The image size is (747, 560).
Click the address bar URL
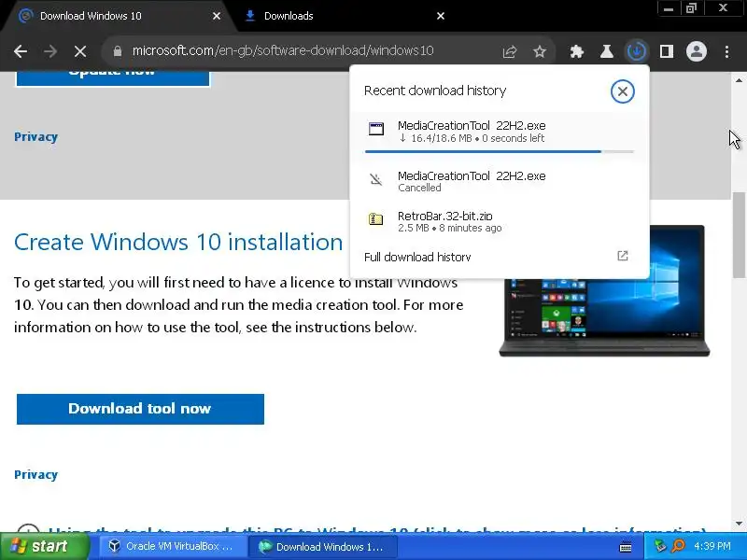283,50
